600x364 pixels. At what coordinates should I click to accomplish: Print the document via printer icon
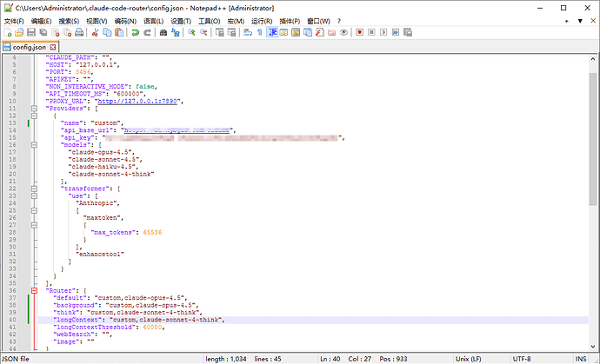[x=79, y=32]
